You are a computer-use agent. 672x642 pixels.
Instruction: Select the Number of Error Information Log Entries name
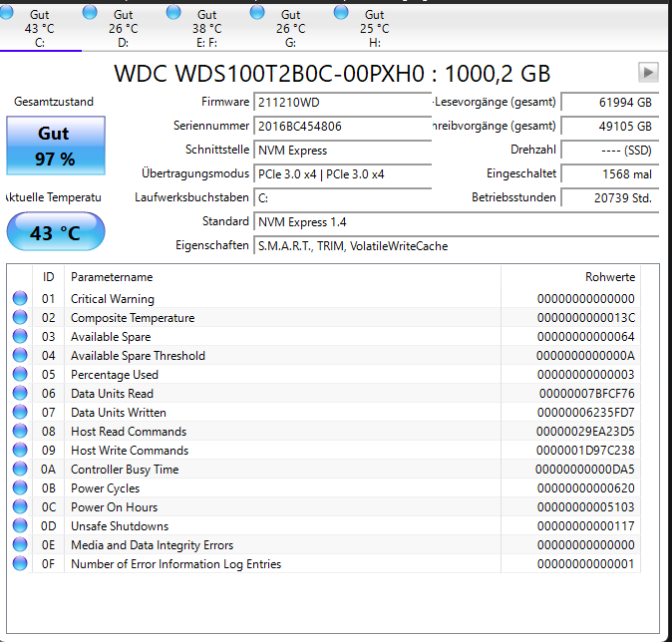tap(175, 564)
